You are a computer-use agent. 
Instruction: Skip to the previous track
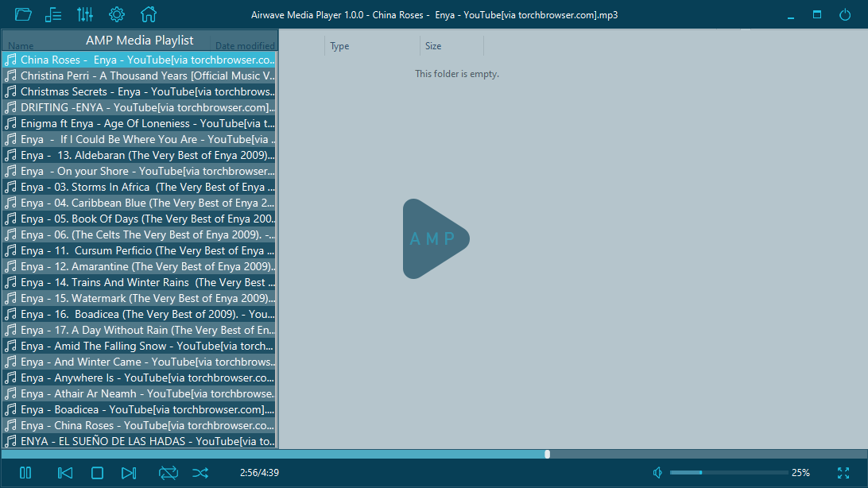click(64, 473)
